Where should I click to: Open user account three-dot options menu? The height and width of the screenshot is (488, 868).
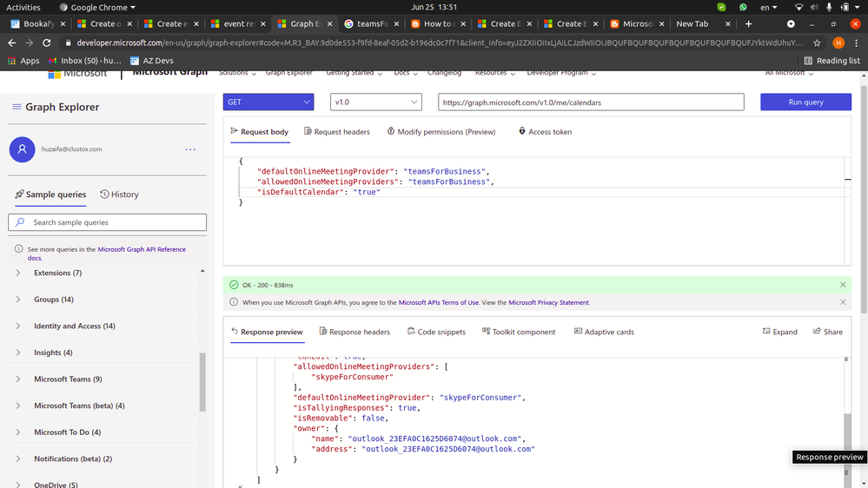point(190,149)
